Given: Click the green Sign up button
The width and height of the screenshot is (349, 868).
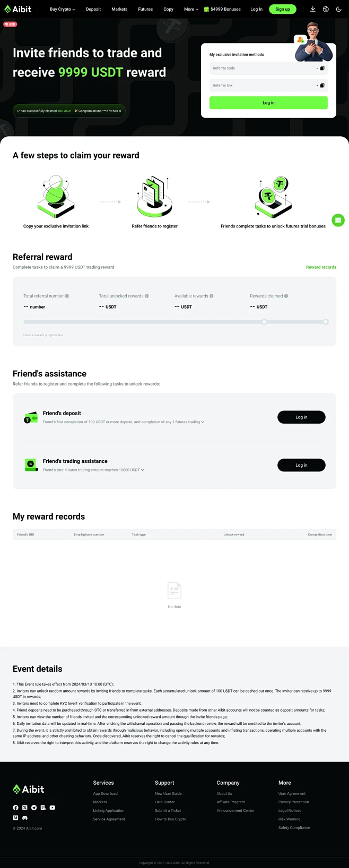Looking at the screenshot, I should (x=282, y=9).
